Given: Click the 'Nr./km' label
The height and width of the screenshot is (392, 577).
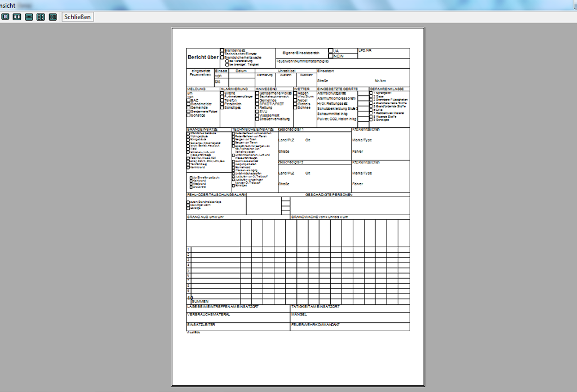Looking at the screenshot, I should coord(380,81).
